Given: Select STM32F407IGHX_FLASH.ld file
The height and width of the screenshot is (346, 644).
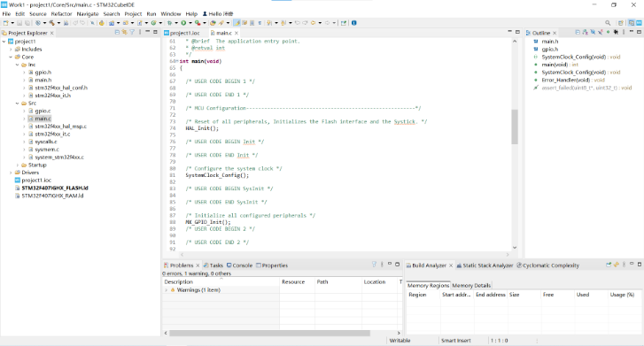Looking at the screenshot, I should coord(55,188).
